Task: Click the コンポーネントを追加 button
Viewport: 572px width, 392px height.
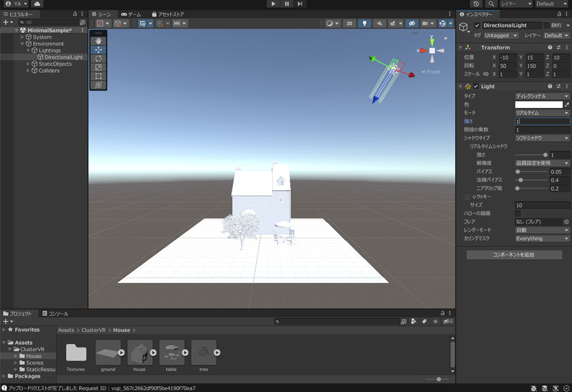Action: (x=514, y=255)
